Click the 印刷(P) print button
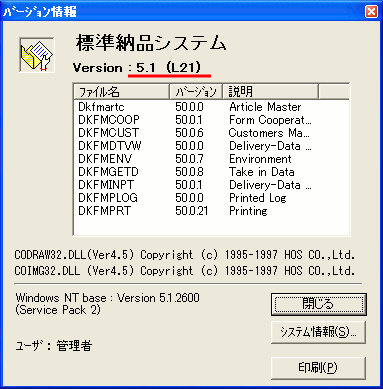Viewport: 383px width, 389px height. [x=319, y=368]
